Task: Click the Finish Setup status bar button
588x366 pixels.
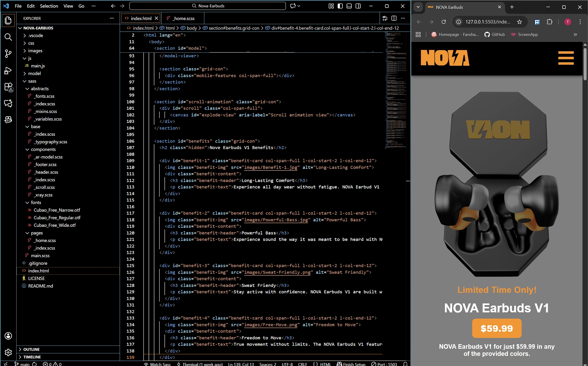Action: click(x=351, y=364)
